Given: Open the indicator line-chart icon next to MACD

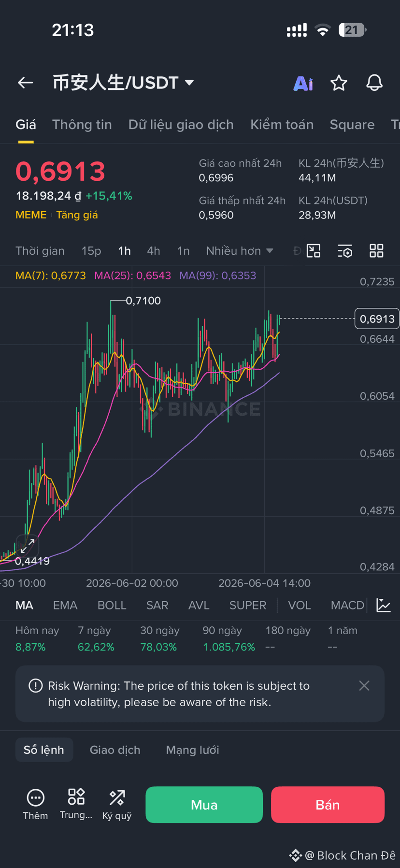Looking at the screenshot, I should pyautogui.click(x=384, y=605).
